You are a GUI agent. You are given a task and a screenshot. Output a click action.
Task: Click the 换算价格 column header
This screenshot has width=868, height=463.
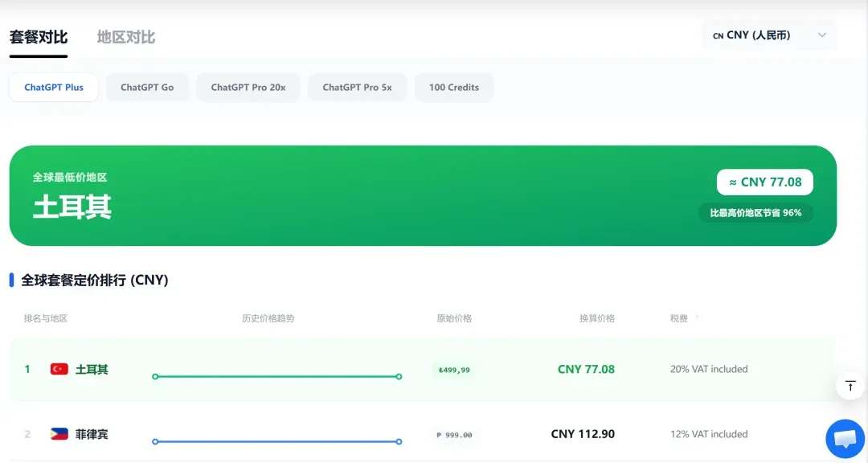(596, 318)
